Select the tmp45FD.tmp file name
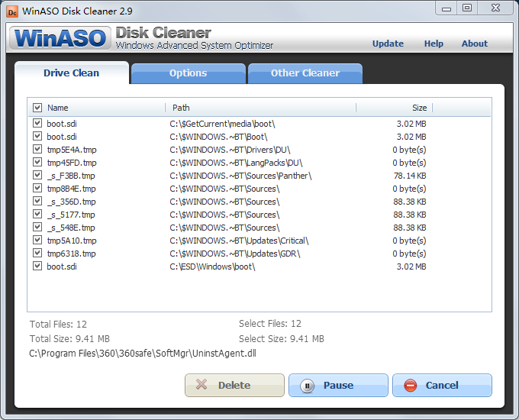Screen dimensions: 519x420 pos(72,163)
